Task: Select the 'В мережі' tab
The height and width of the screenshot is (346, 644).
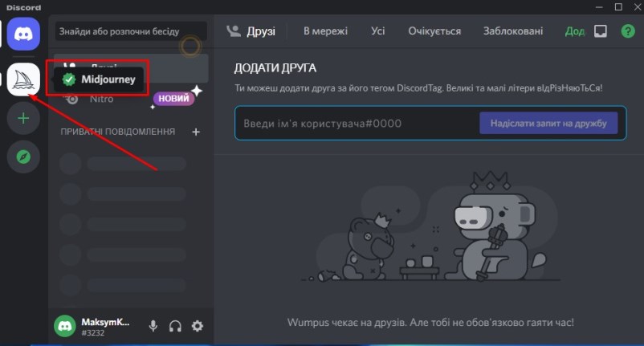Action: point(325,31)
